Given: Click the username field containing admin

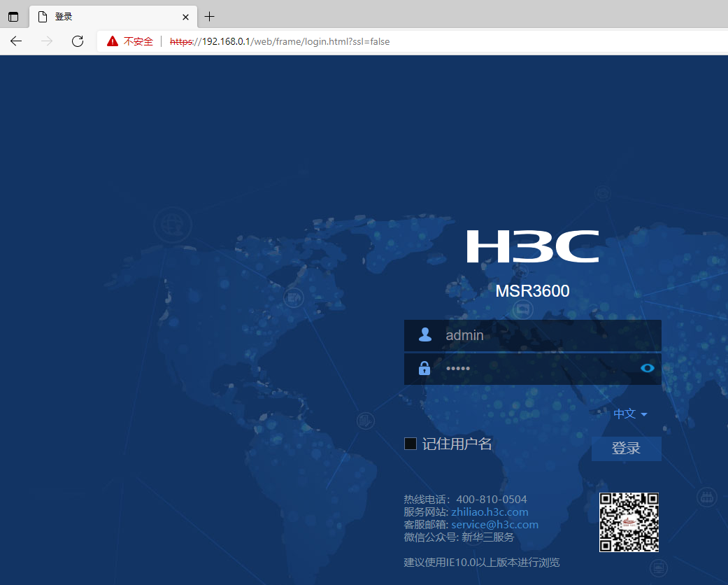Looking at the screenshot, I should click(x=532, y=335).
